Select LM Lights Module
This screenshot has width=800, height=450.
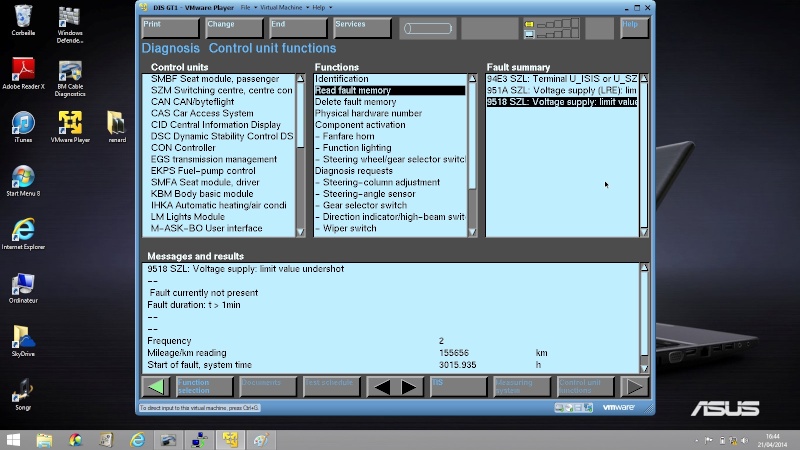[x=188, y=217]
